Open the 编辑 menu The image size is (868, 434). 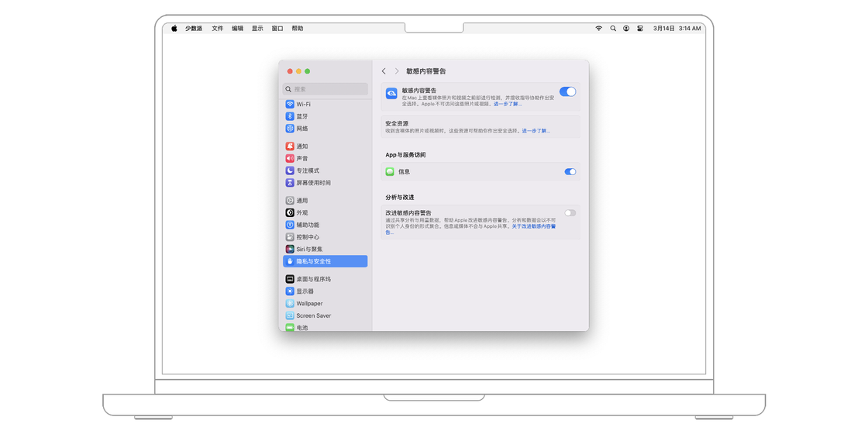237,28
